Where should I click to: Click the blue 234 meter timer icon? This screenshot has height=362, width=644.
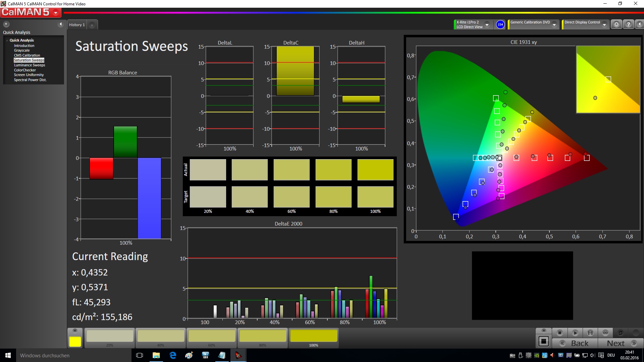point(500,24)
